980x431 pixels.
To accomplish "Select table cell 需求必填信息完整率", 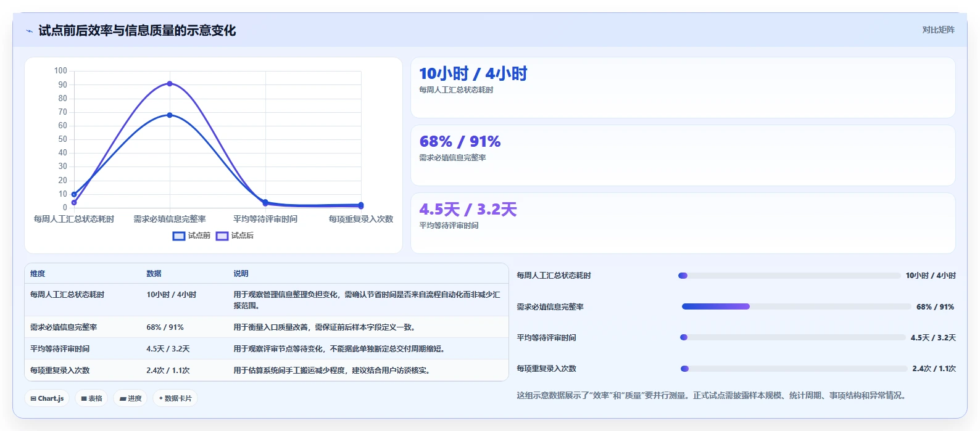I will pyautogui.click(x=64, y=327).
